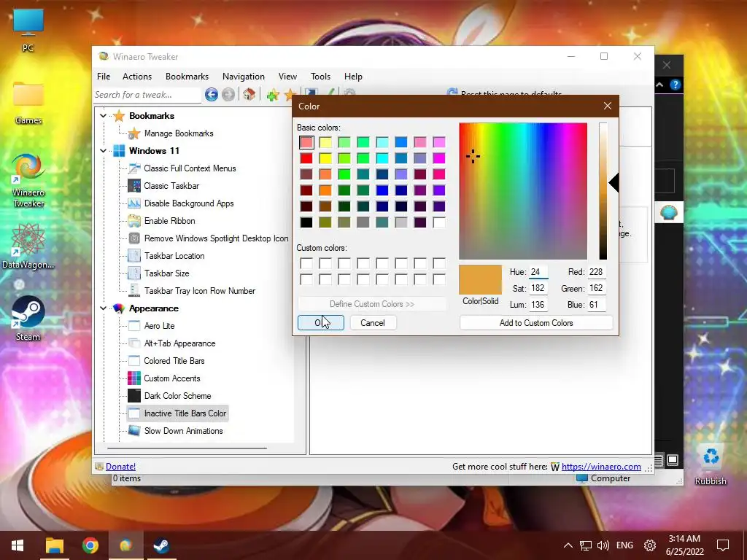This screenshot has width=747, height=560.
Task: Launch Chrome from the taskbar
Action: [90, 545]
